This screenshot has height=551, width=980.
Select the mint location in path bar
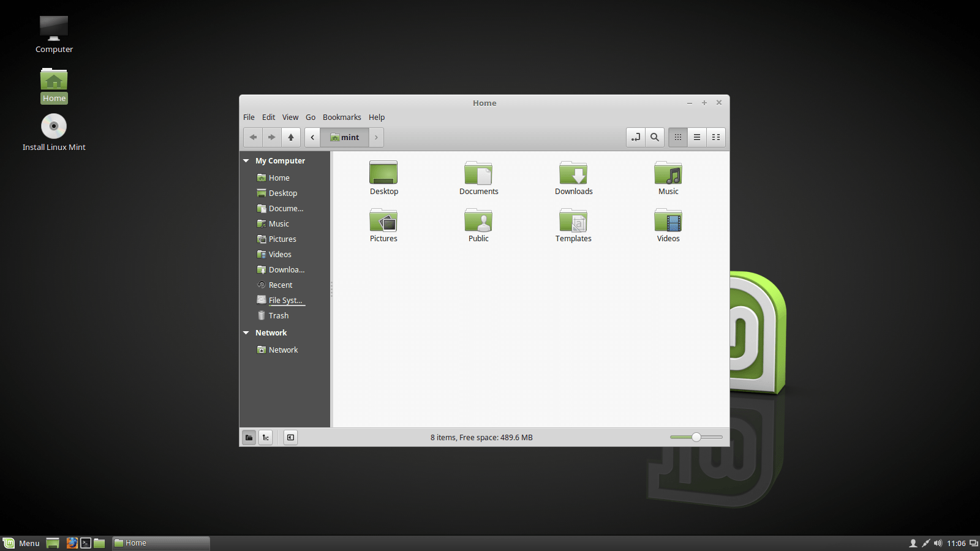pos(345,137)
